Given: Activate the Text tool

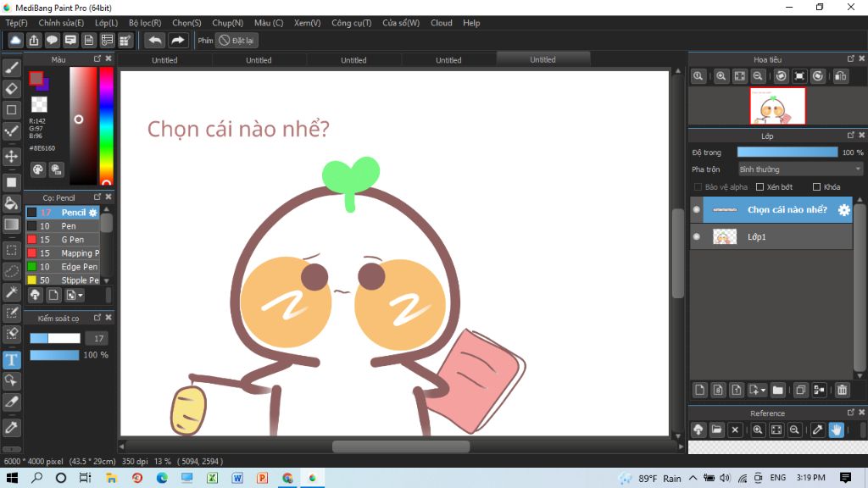Looking at the screenshot, I should point(12,360).
